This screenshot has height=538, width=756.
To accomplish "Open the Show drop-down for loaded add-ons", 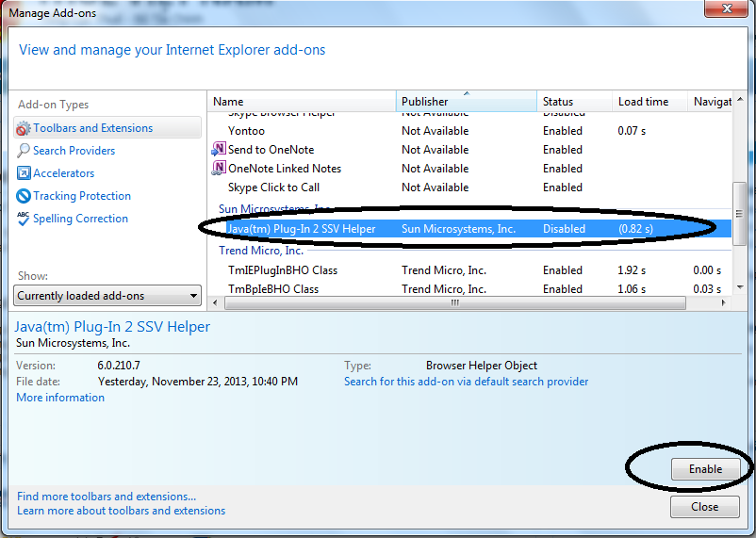I will [x=107, y=296].
